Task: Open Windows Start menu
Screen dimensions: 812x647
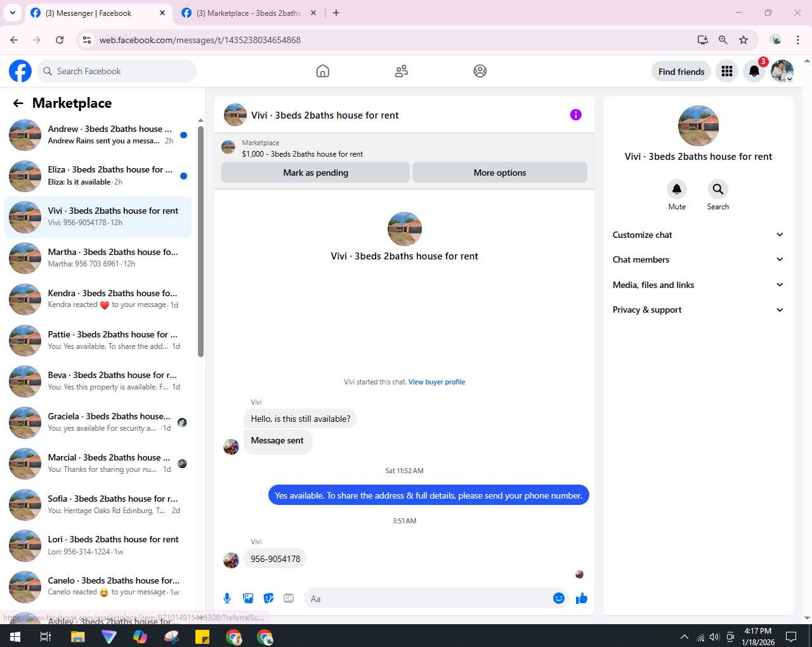Action: [x=15, y=636]
